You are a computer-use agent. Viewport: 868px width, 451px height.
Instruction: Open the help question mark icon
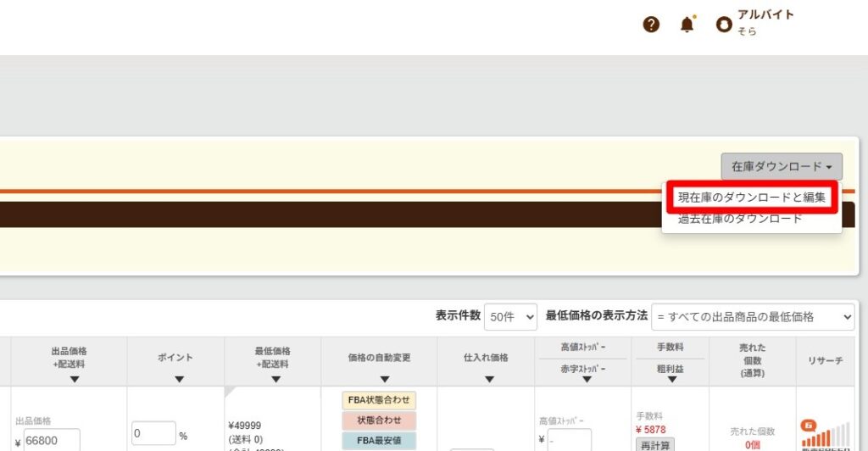(651, 25)
